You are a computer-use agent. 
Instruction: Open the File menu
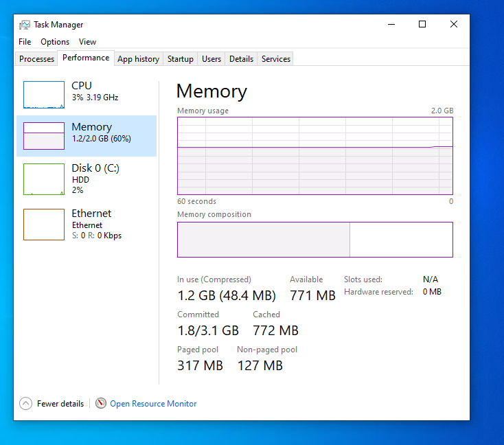coord(25,42)
